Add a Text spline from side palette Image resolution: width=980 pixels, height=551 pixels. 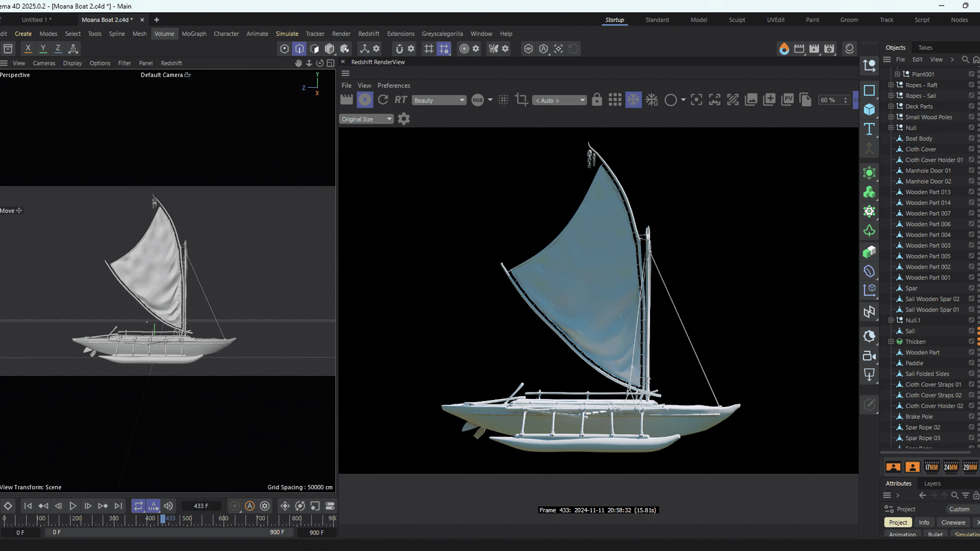(869, 129)
